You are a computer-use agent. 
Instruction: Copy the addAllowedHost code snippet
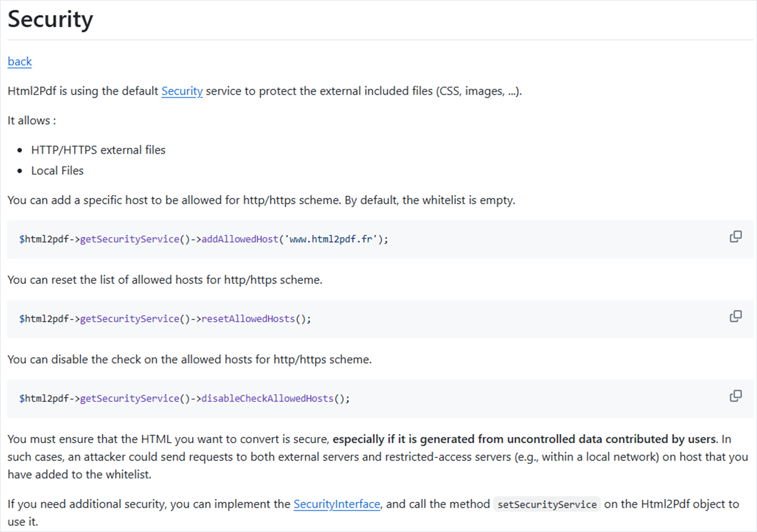735,236
